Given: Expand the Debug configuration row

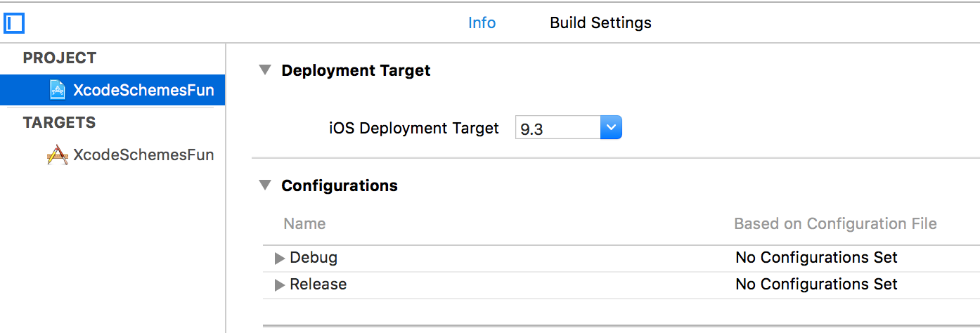Looking at the screenshot, I should (x=280, y=258).
